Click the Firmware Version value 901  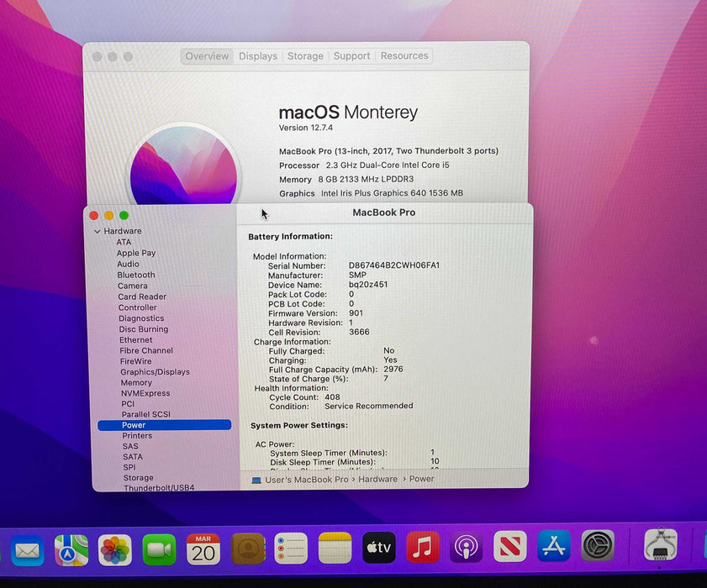[356, 312]
